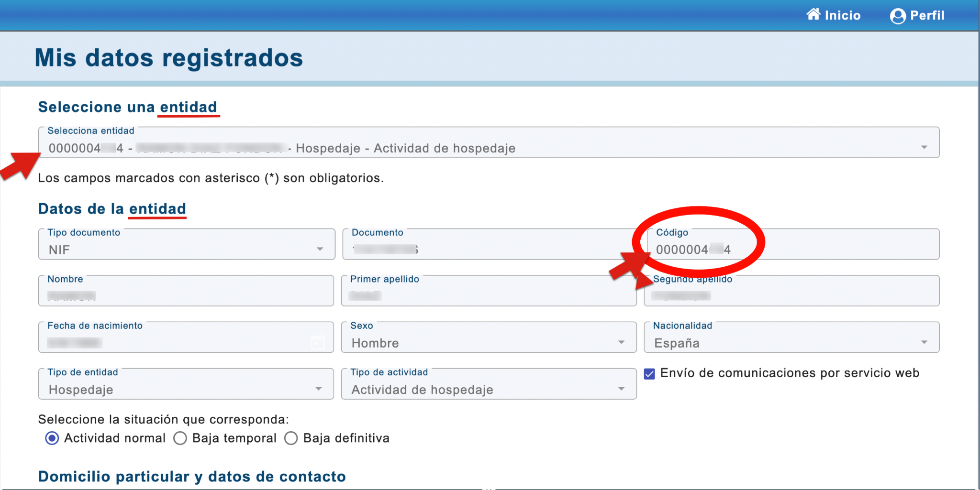Viewport: 980px width, 490px height.
Task: Open the Sexo dropdown
Action: [489, 338]
